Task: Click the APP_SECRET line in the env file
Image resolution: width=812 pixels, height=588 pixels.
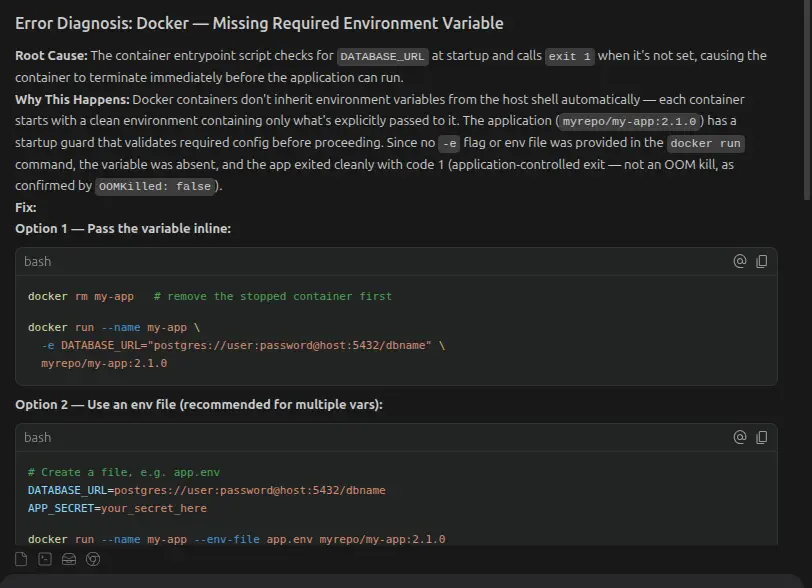Action: tap(117, 508)
